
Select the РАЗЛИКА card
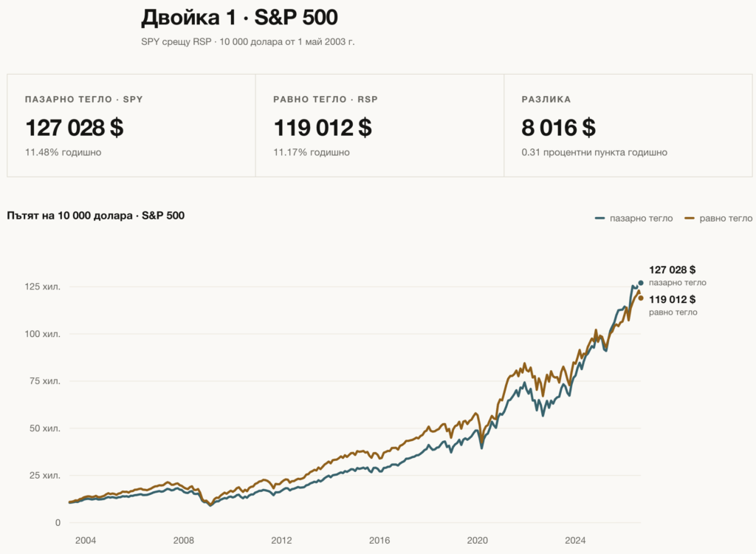coord(628,126)
